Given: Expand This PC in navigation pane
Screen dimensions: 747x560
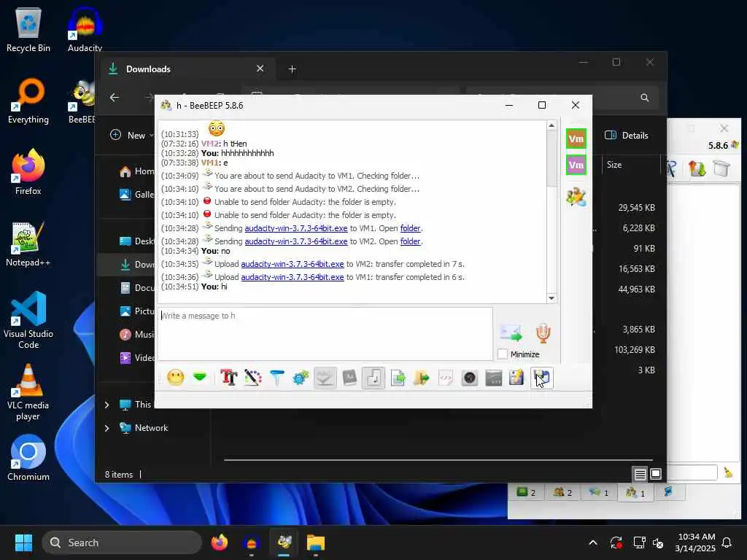Looking at the screenshot, I should pos(107,405).
